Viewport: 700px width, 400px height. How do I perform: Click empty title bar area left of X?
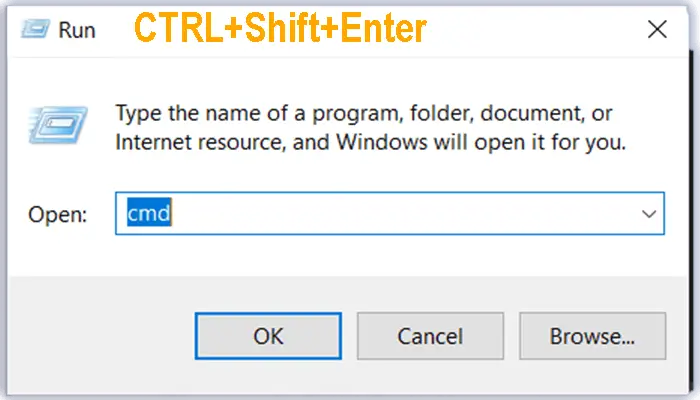(540, 30)
